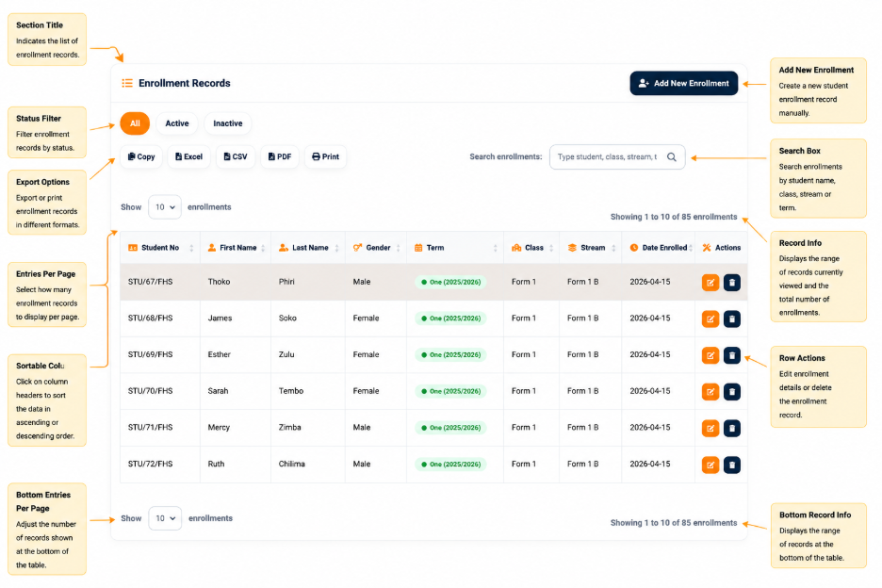Click Actions column header

point(722,248)
